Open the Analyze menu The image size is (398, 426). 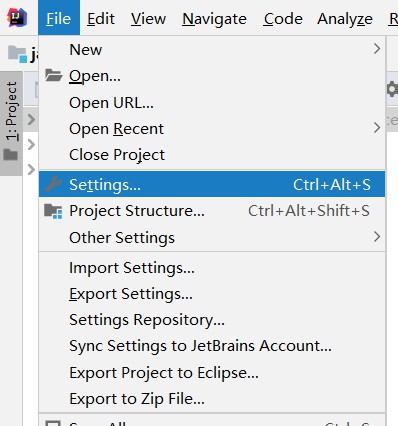[345, 19]
